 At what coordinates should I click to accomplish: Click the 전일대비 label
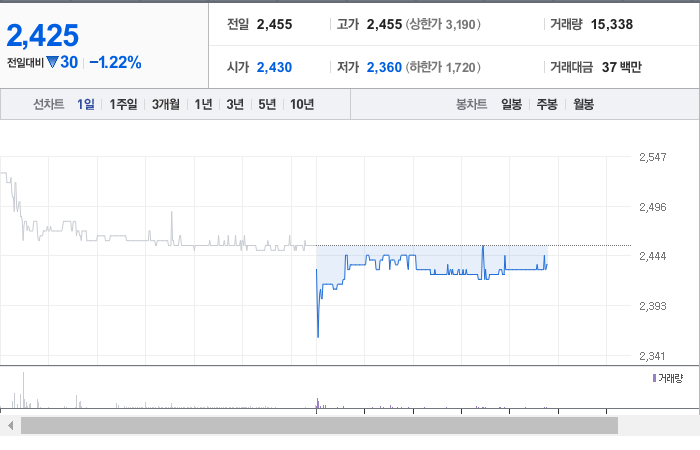point(25,63)
